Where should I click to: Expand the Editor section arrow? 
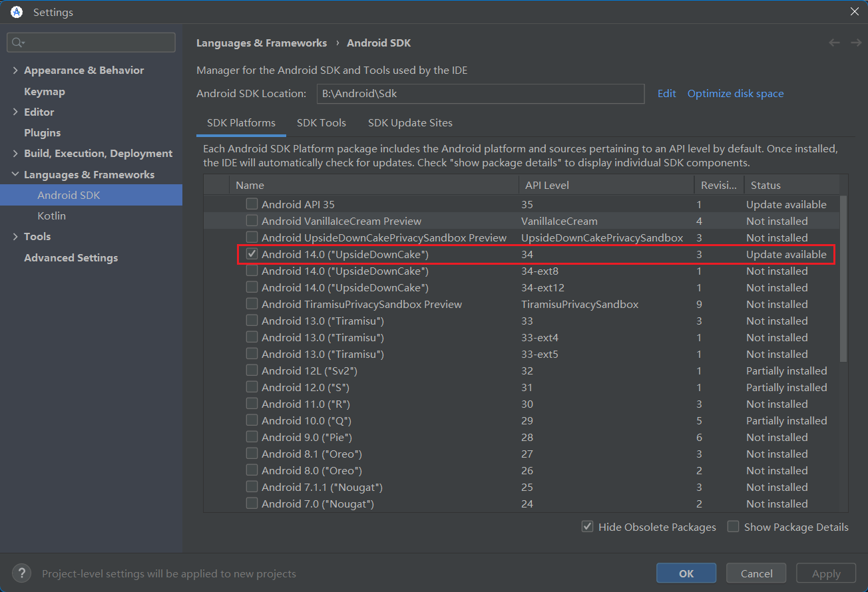click(15, 112)
